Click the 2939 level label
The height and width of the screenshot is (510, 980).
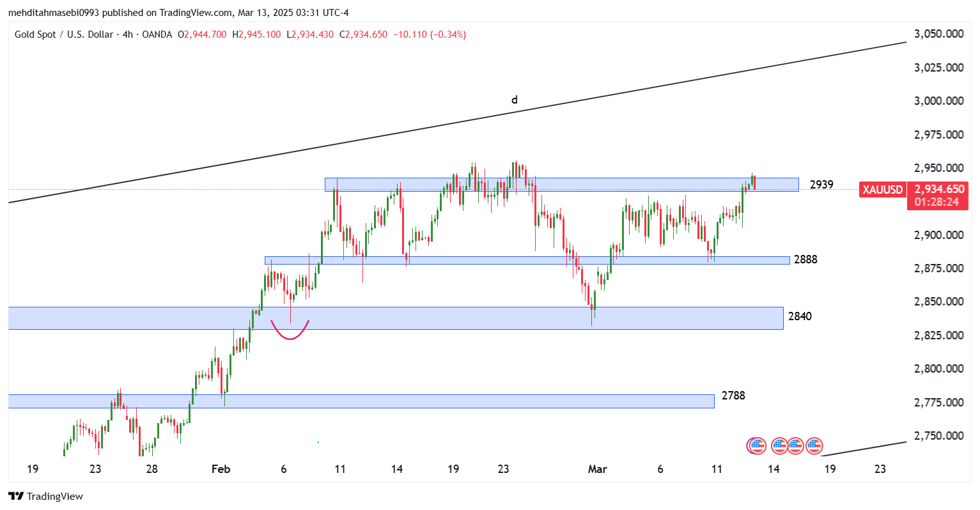click(821, 185)
